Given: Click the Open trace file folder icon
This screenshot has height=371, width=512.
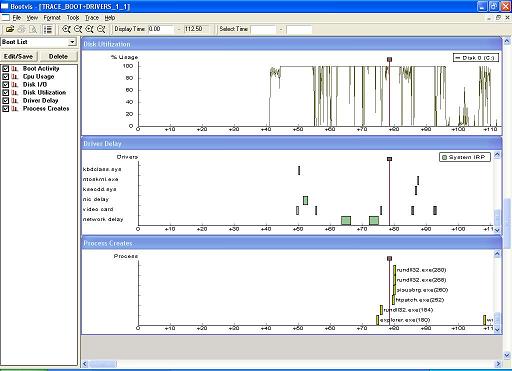Looking at the screenshot, I should pos(10,29).
